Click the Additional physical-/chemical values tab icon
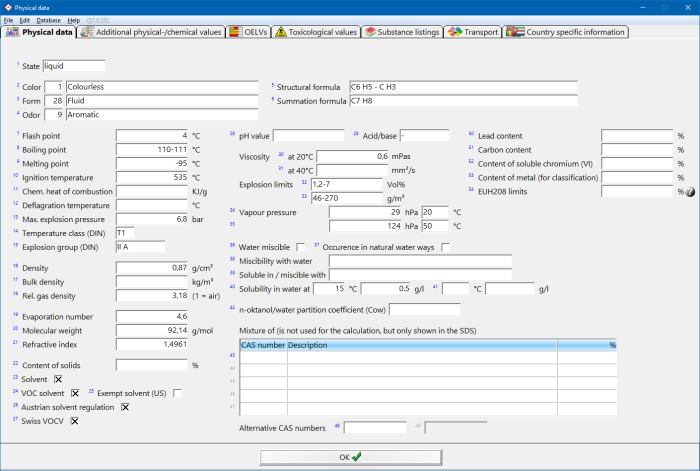Viewport: 700px width, 471px height. tap(88, 32)
